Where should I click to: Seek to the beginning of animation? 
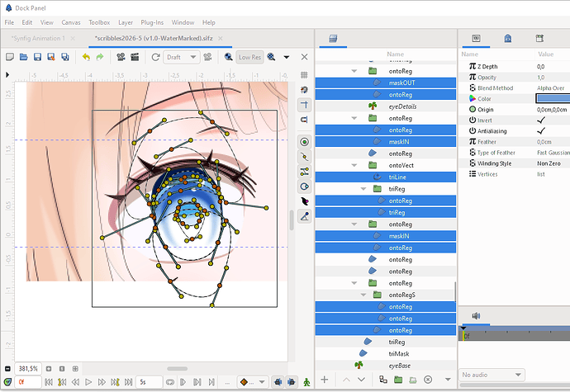[49, 382]
